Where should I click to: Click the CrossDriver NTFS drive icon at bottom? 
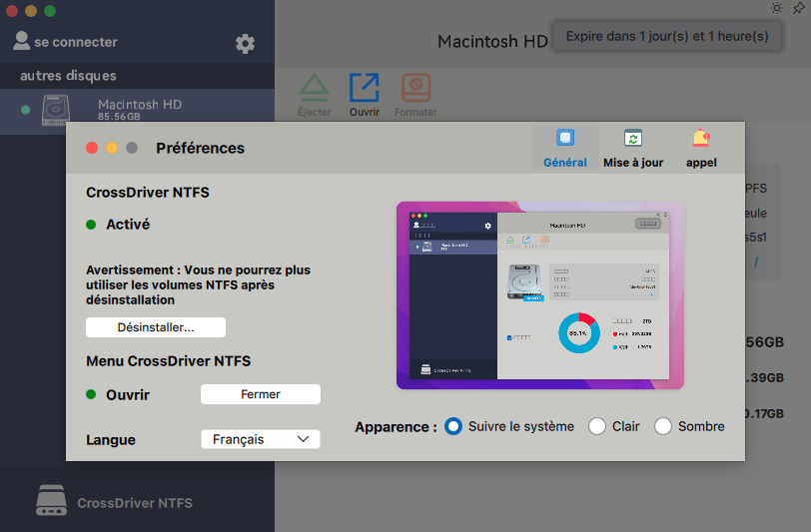(51, 500)
